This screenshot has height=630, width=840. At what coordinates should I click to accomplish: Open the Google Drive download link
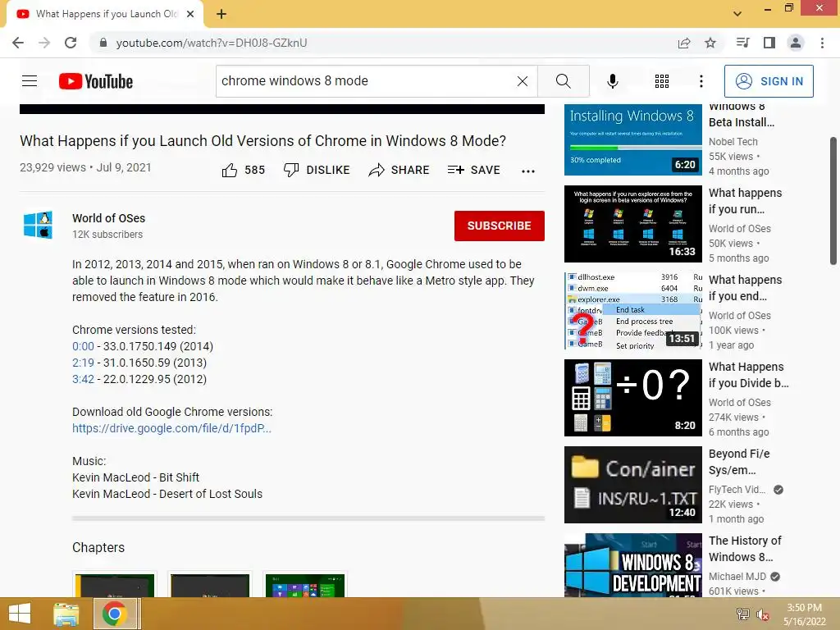click(x=171, y=428)
